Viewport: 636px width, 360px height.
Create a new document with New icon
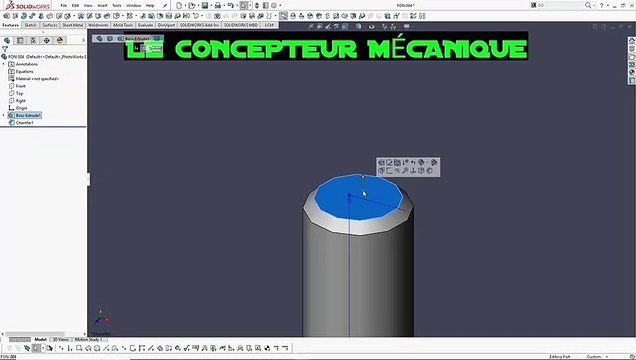coord(179,5)
